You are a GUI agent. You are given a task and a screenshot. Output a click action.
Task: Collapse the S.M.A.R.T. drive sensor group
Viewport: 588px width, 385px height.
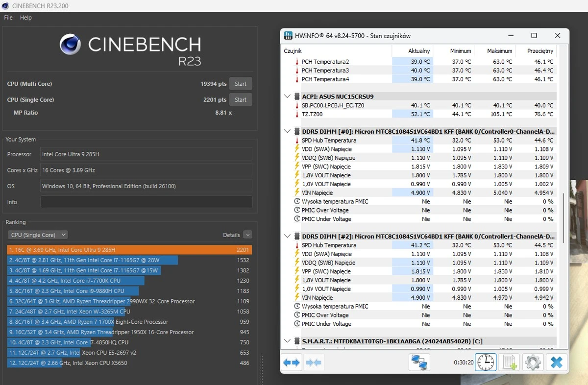click(288, 341)
